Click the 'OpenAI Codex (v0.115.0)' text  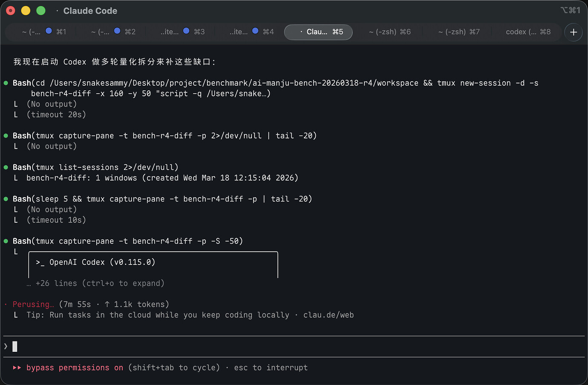102,262
